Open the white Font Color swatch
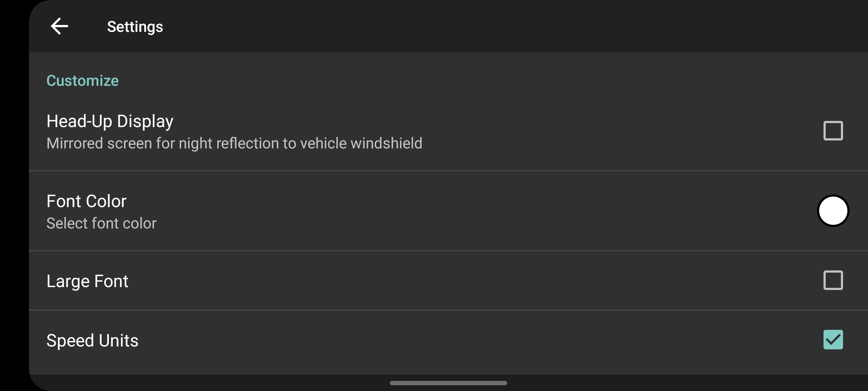This screenshot has height=391, width=868. point(833,211)
